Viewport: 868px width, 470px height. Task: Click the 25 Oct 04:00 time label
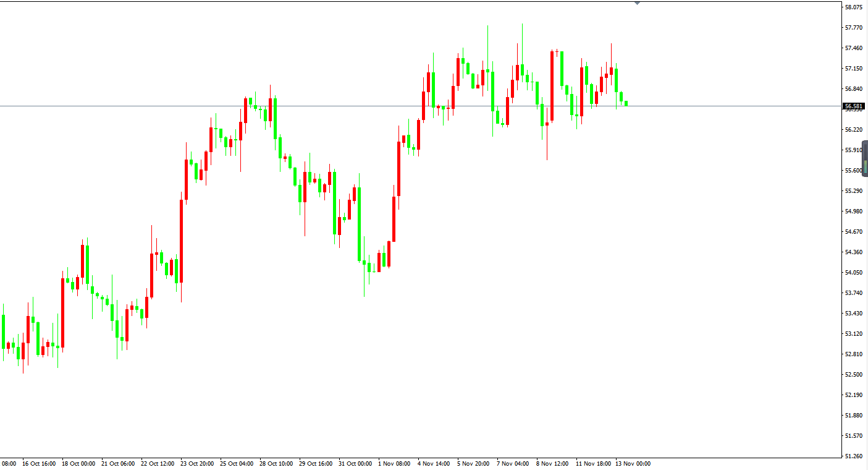pos(237,463)
